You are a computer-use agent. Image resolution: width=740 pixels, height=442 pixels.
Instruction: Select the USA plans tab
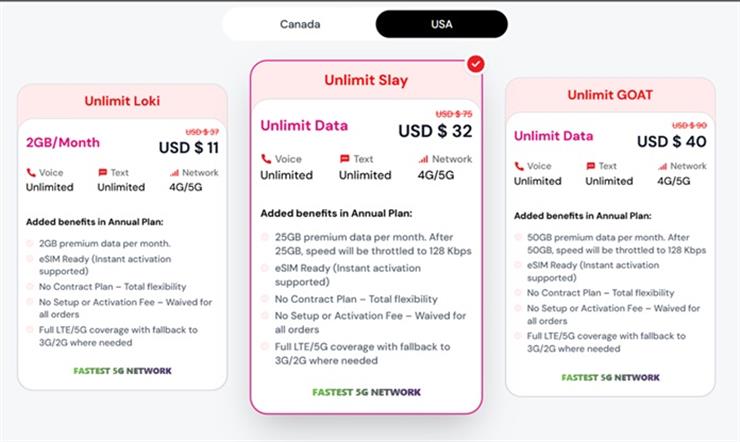click(x=441, y=24)
